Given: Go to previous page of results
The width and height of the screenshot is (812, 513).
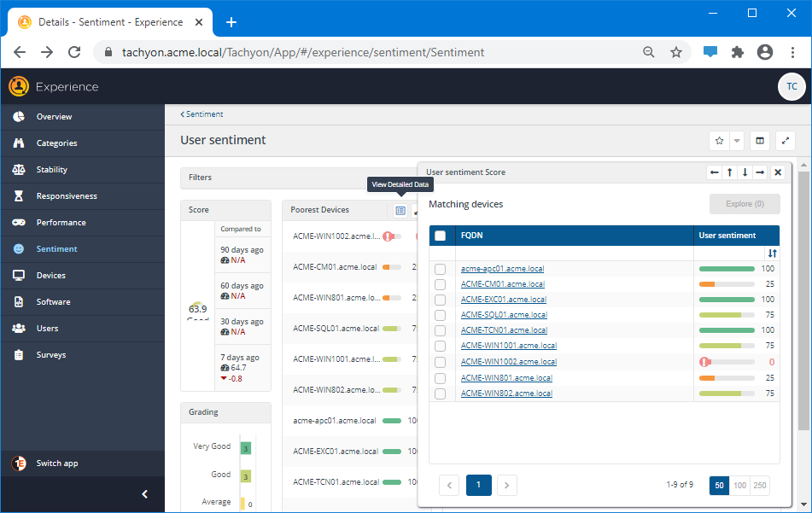Looking at the screenshot, I should pyautogui.click(x=449, y=485).
